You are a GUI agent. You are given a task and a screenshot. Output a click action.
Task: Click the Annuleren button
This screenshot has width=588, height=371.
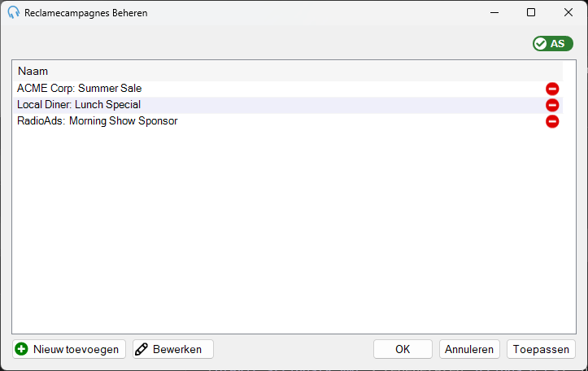pos(469,349)
